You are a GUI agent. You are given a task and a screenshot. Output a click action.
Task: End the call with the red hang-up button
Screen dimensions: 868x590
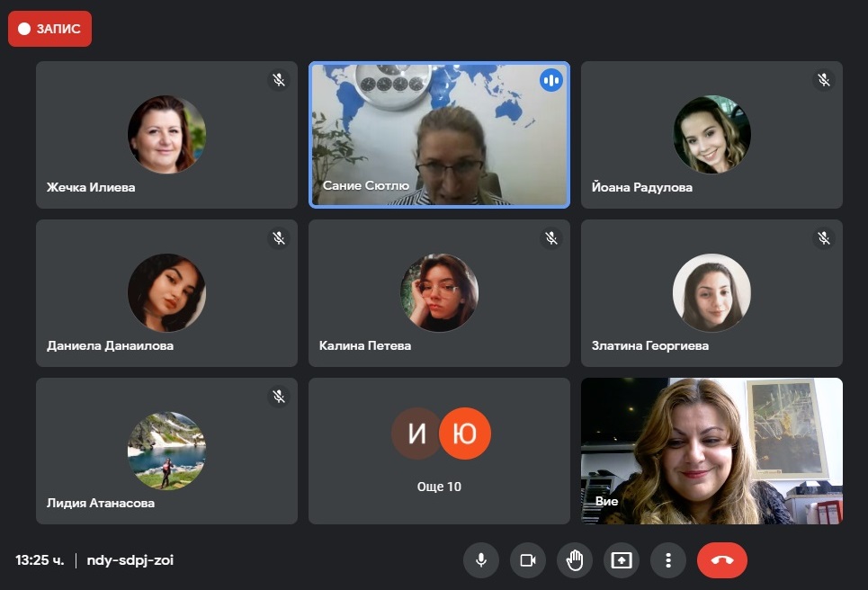tap(722, 560)
